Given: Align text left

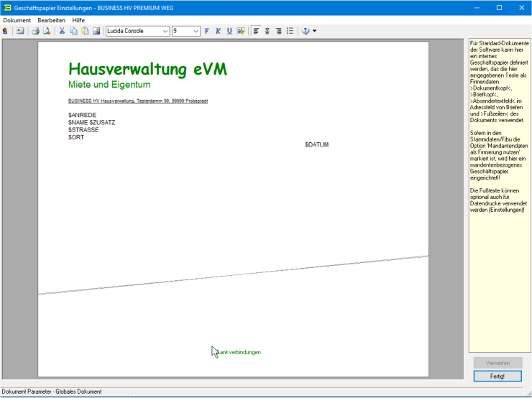Looking at the screenshot, I should [256, 31].
